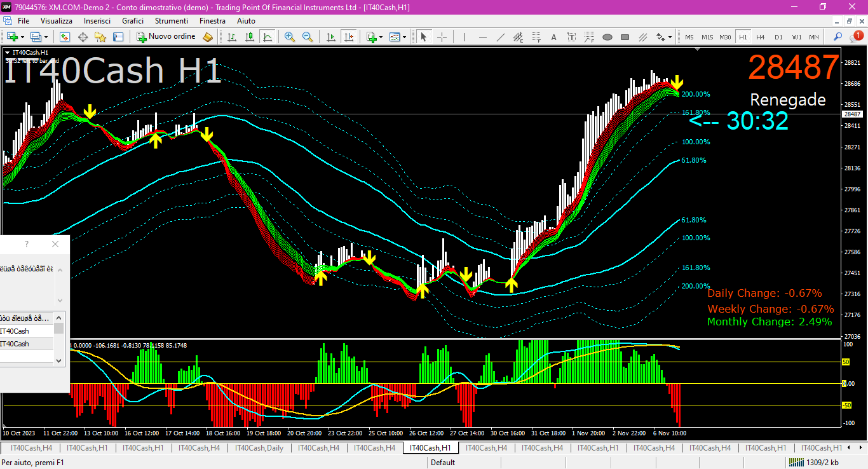Open the Navigator star-folder icon
This screenshot has width=868, height=469.
[x=100, y=37]
